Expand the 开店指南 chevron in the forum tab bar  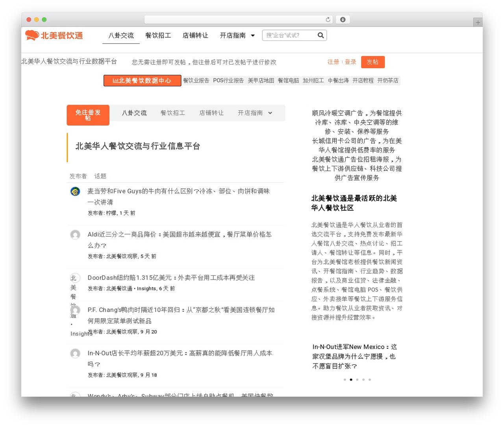pos(270,113)
